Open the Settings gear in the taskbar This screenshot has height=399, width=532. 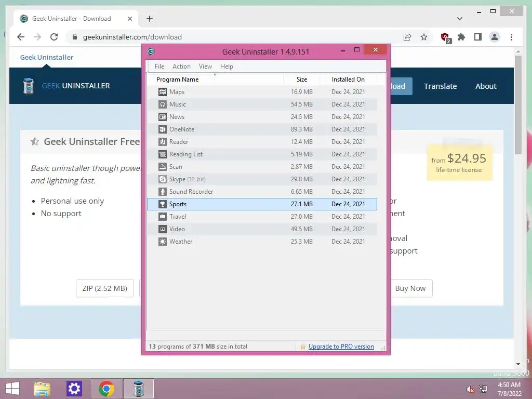click(74, 389)
